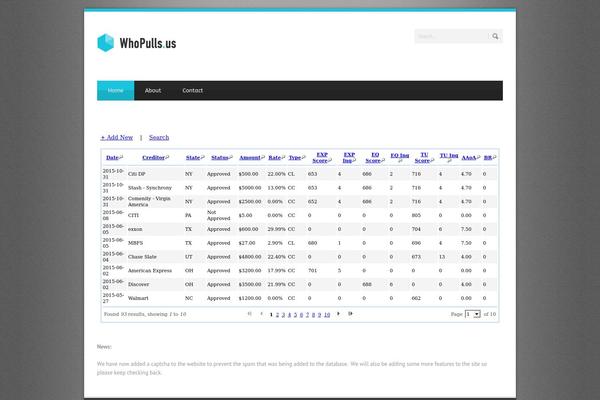Select the MBFS creditor cell

(135, 243)
